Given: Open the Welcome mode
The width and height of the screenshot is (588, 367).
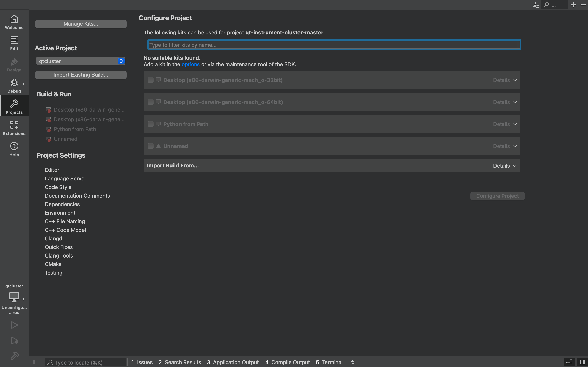Looking at the screenshot, I should (x=14, y=22).
